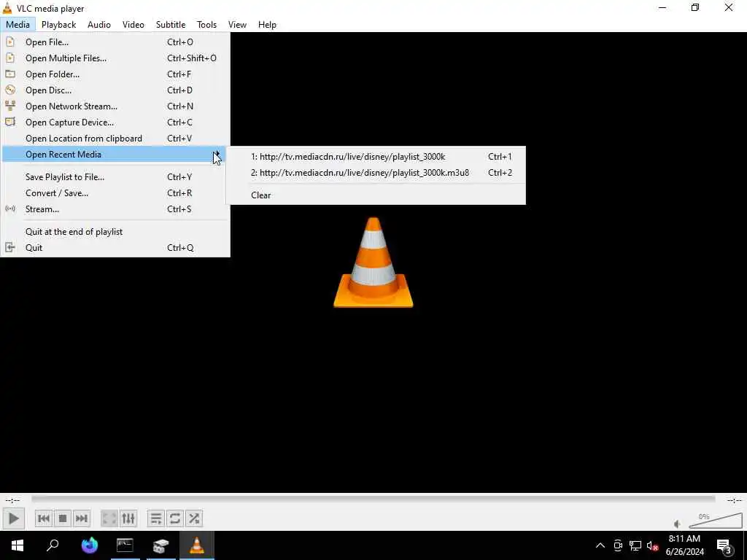Open the Media menu
The height and width of the screenshot is (560, 747).
click(x=18, y=24)
